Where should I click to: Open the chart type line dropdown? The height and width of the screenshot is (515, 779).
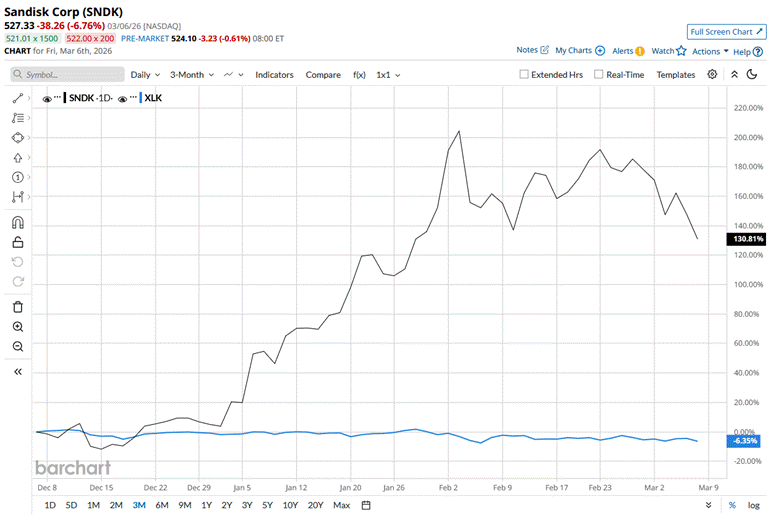pyautogui.click(x=234, y=74)
